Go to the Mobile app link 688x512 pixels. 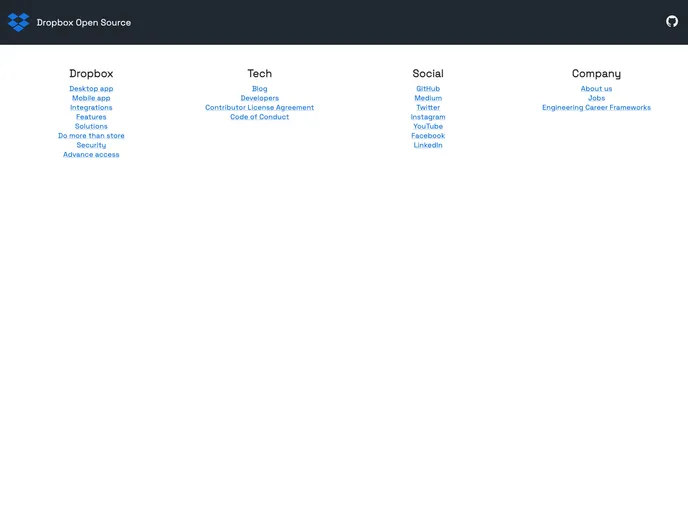(x=91, y=98)
